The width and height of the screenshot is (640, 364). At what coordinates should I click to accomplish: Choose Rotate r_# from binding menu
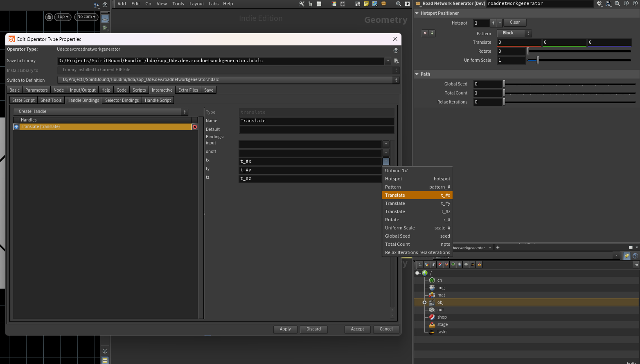(x=417, y=220)
